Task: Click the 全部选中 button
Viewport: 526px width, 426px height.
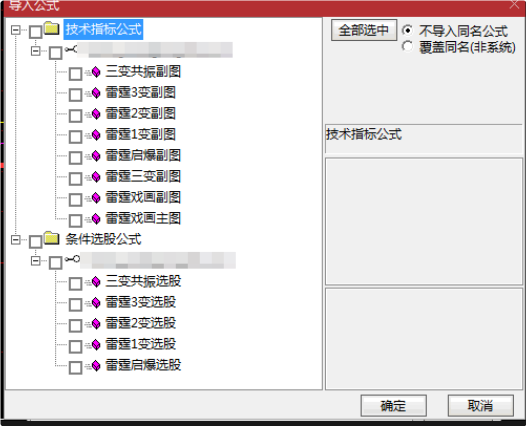Action: click(364, 30)
